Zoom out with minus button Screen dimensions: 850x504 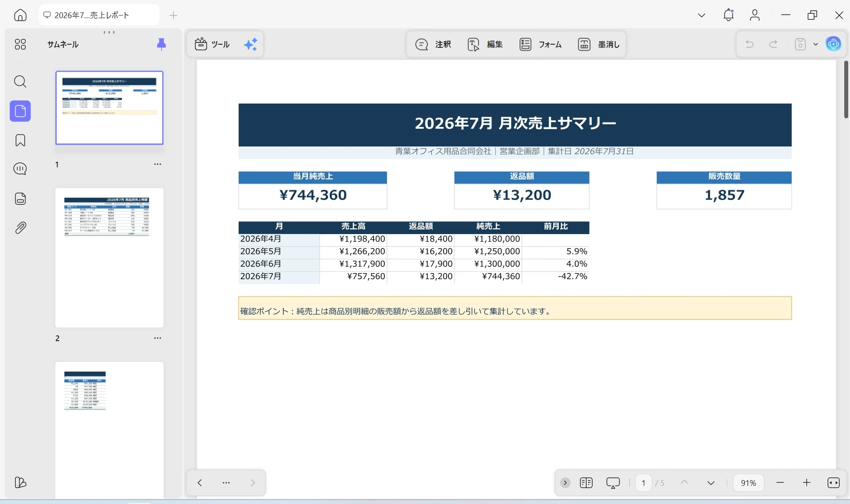click(780, 483)
